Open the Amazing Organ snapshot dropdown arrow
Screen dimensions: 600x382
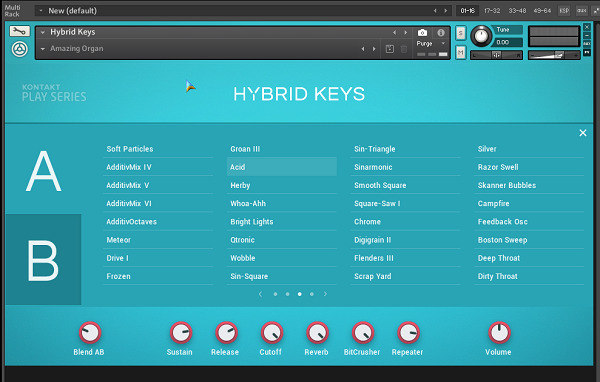pyautogui.click(x=43, y=49)
